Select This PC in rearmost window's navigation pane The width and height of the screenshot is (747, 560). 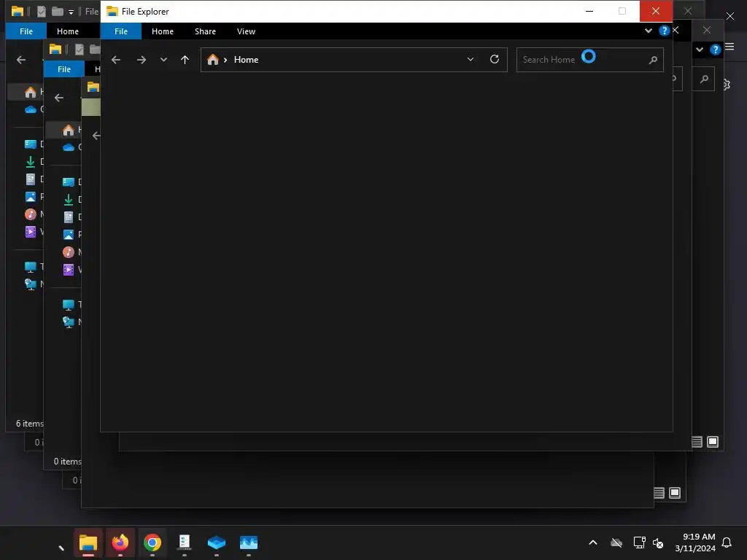(31, 267)
